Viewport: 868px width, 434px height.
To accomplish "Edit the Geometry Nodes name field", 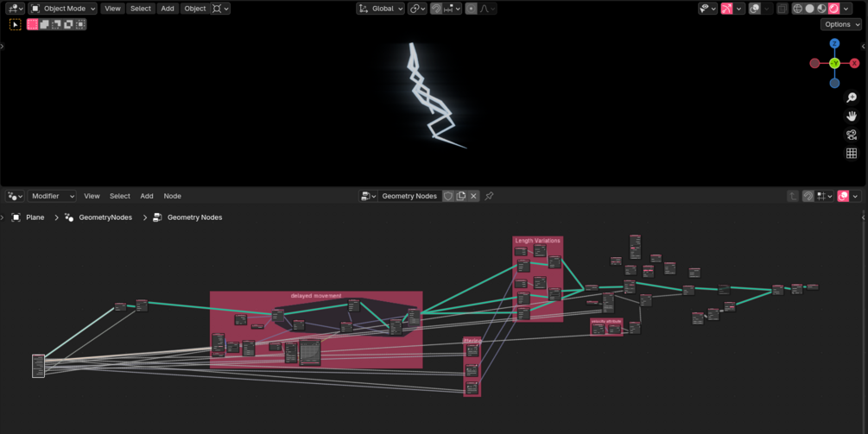I will [409, 196].
